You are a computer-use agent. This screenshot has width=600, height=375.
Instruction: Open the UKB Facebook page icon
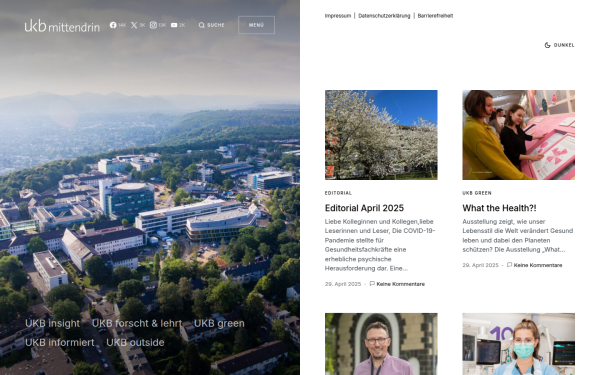click(113, 25)
